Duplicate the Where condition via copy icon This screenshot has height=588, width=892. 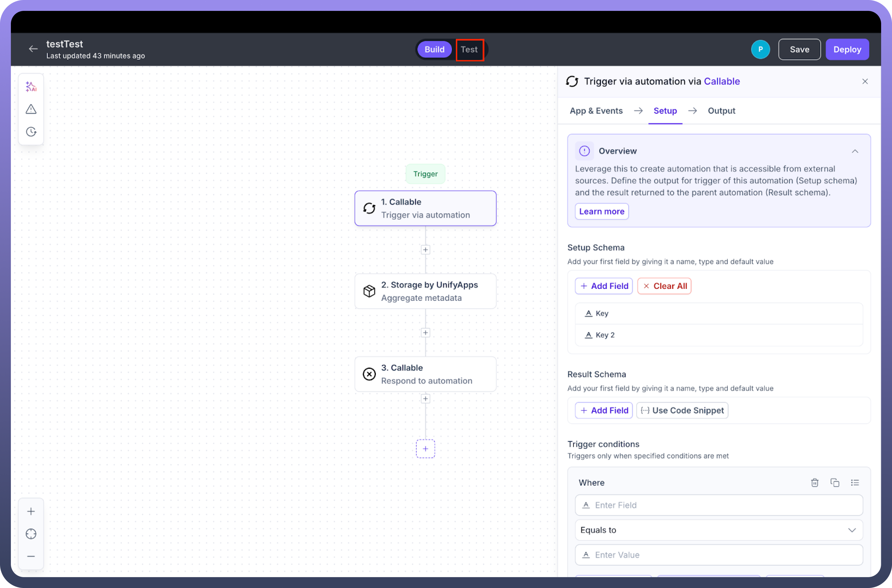click(835, 483)
